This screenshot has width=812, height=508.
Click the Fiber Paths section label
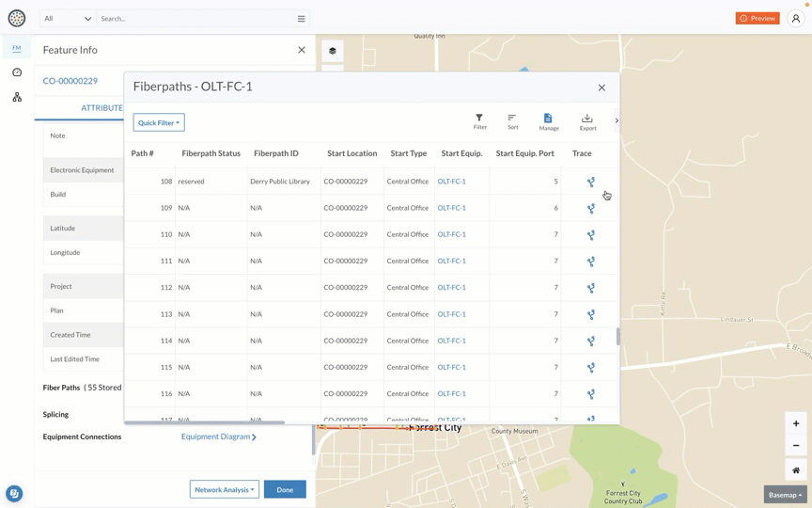pos(61,388)
